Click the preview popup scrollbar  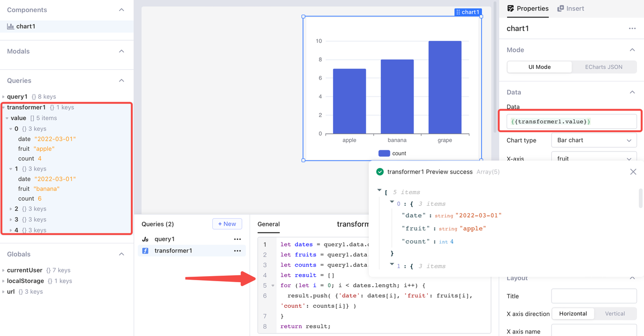coord(640,198)
